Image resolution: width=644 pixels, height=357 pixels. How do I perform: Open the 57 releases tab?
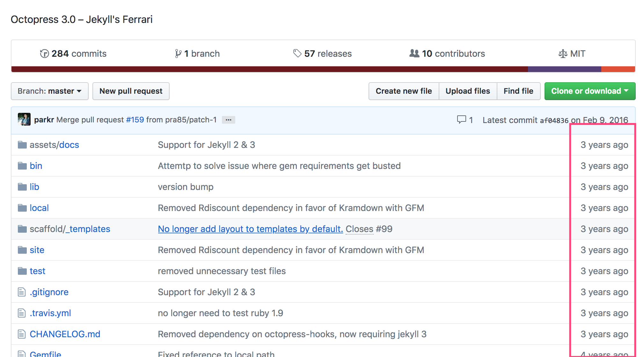(x=323, y=54)
